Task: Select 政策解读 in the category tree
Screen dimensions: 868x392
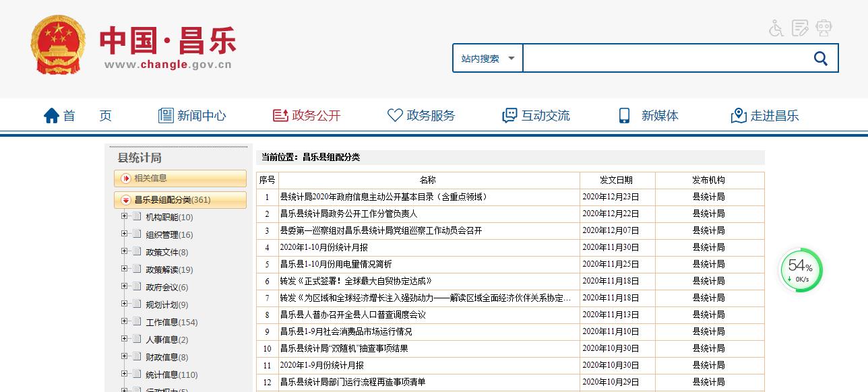Action: click(162, 269)
